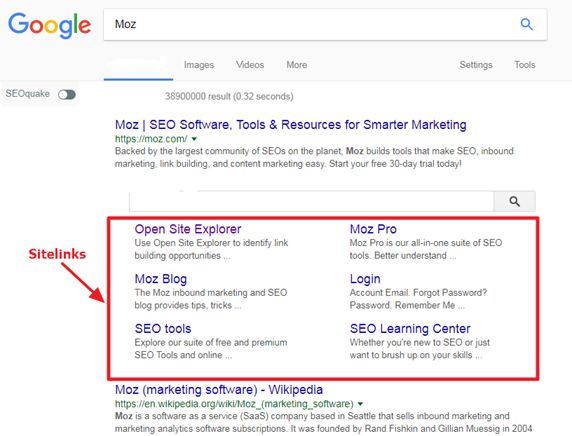Screen dimensions: 572x436
Task: Toggle the SEOquake switch
Action: point(67,94)
